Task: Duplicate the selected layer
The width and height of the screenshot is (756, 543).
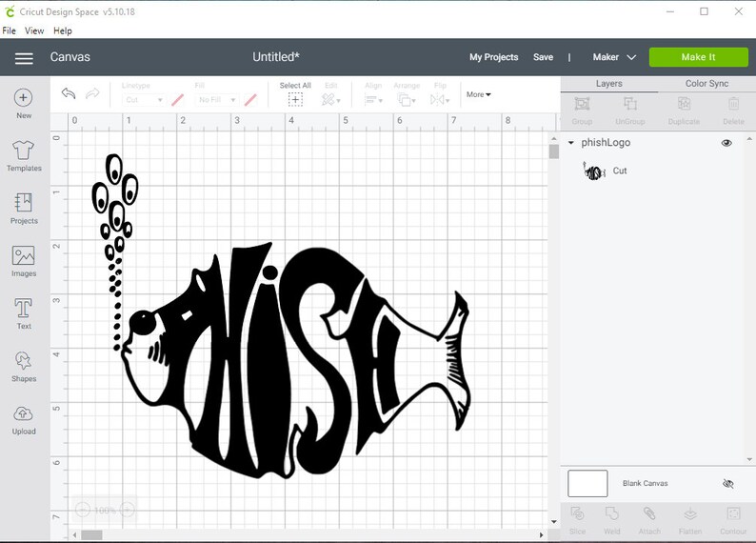Action: coord(684,110)
